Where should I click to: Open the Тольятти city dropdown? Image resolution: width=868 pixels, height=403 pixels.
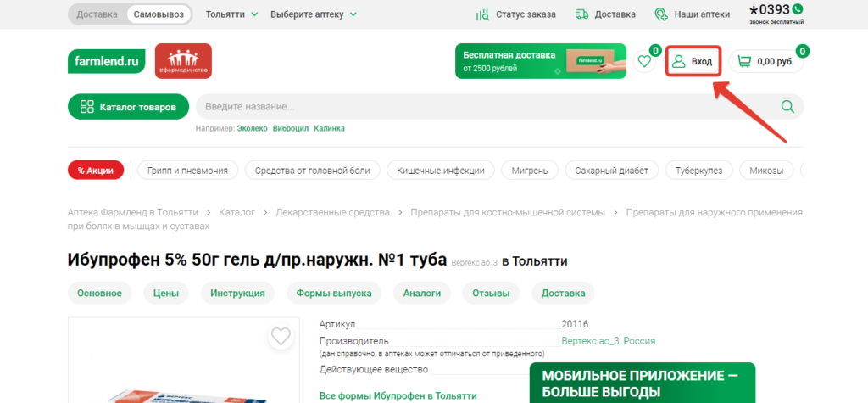click(x=232, y=14)
